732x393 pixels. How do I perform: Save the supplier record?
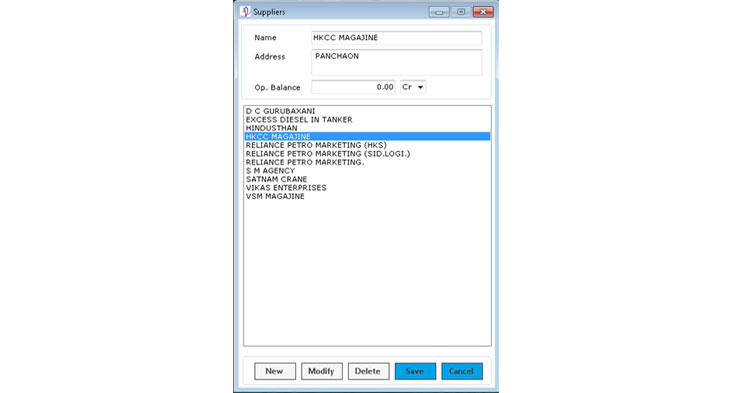[415, 371]
